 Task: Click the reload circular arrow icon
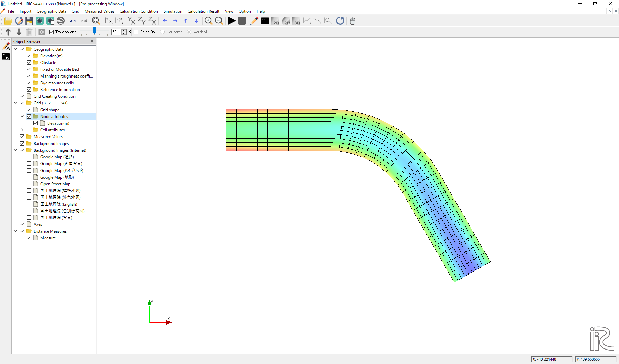340,21
